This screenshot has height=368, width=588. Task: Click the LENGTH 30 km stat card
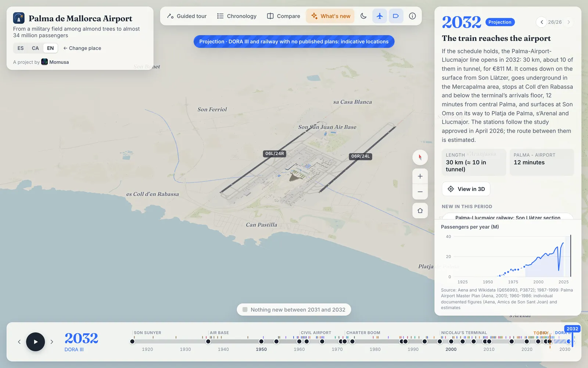474,162
